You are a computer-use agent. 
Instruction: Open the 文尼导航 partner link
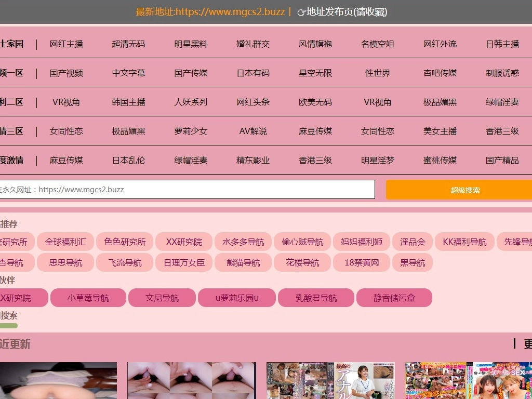[x=162, y=298]
